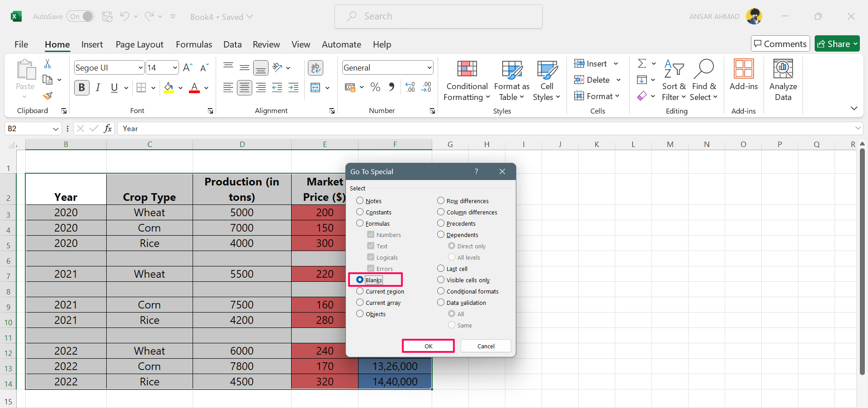Select the Constants radio button

(360, 212)
